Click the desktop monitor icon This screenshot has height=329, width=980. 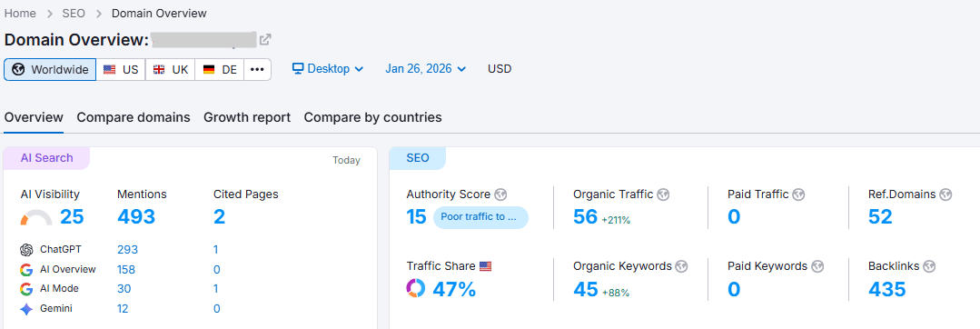[298, 69]
